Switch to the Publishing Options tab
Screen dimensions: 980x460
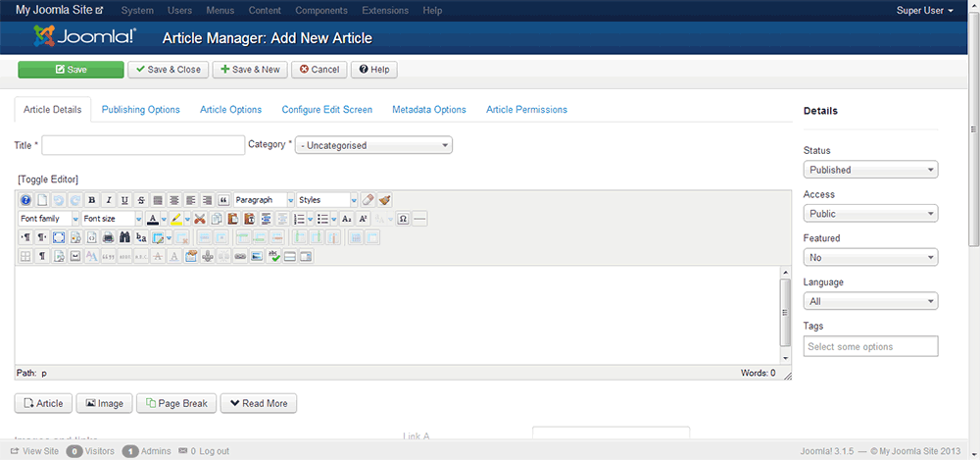point(140,110)
